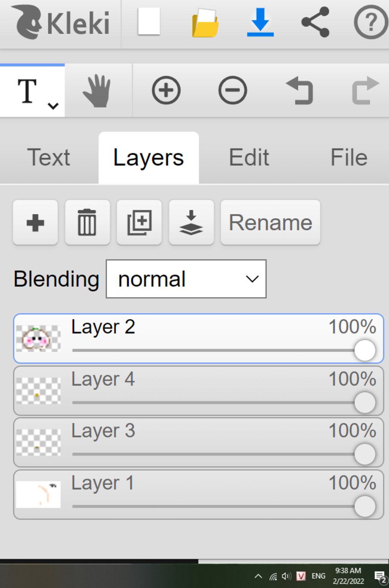Select the Hand pan tool
389x588 pixels.
coord(97,91)
